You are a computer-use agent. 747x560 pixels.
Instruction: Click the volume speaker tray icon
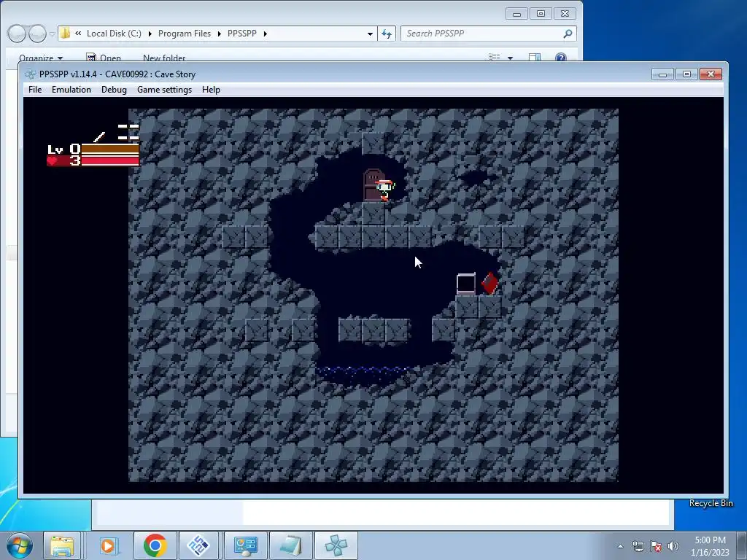(x=673, y=546)
